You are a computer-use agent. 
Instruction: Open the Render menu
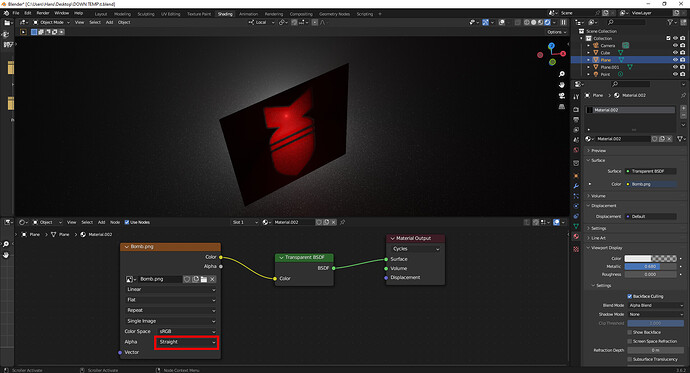[43, 13]
